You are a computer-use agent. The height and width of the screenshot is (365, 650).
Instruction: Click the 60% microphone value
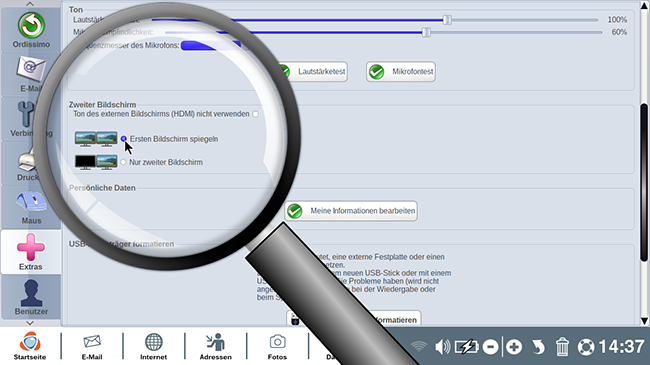[x=619, y=32]
